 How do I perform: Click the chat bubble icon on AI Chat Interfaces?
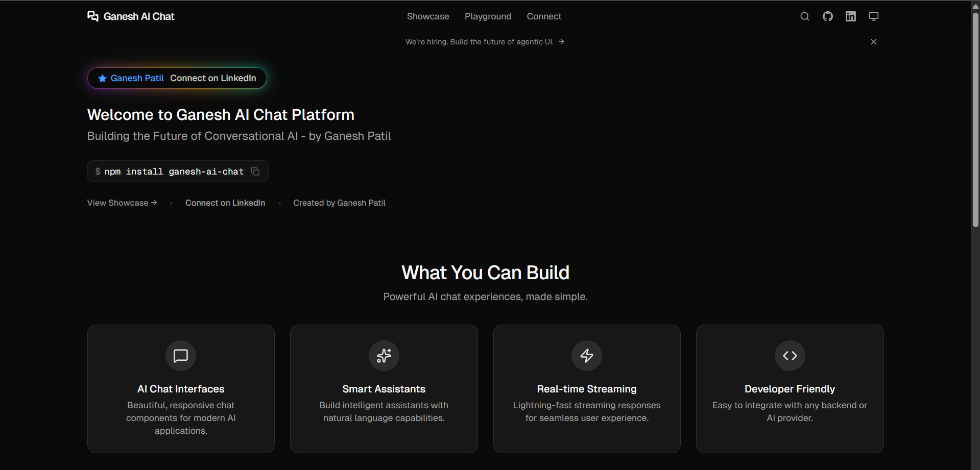point(180,356)
